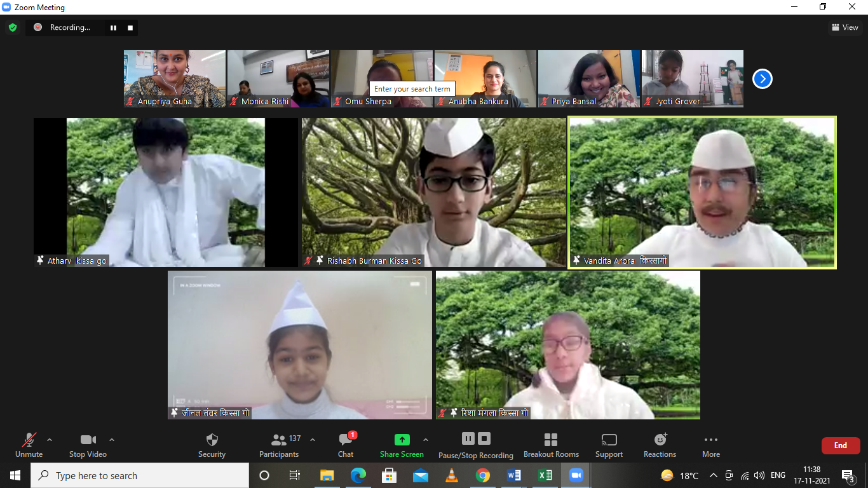Open the View layout menu
This screenshot has width=868, height=488.
845,27
